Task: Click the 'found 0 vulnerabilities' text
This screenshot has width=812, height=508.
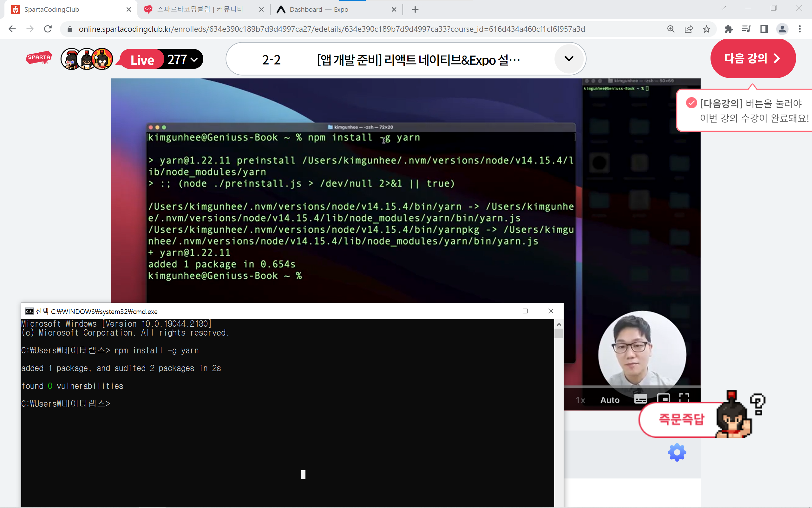Action: pos(72,386)
